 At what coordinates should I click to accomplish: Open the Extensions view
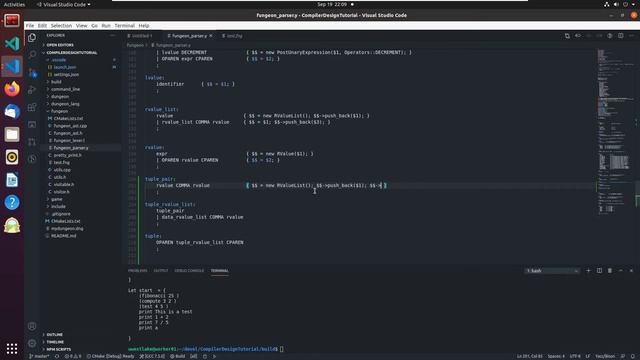[x=32, y=107]
